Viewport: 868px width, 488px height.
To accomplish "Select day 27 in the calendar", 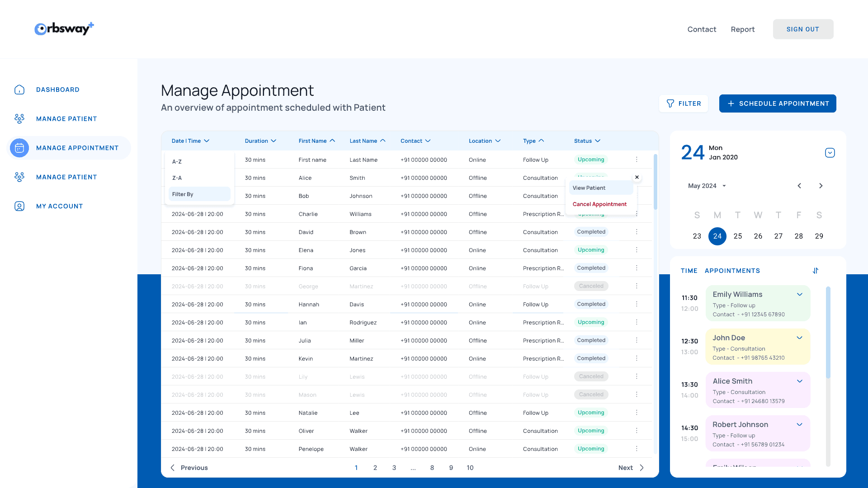I will click(778, 236).
